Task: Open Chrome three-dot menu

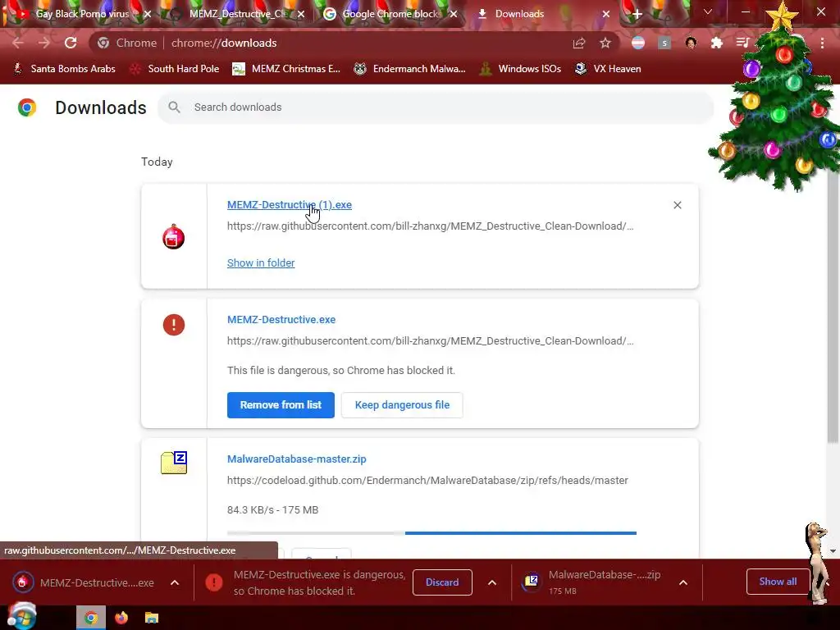Action: [x=822, y=43]
